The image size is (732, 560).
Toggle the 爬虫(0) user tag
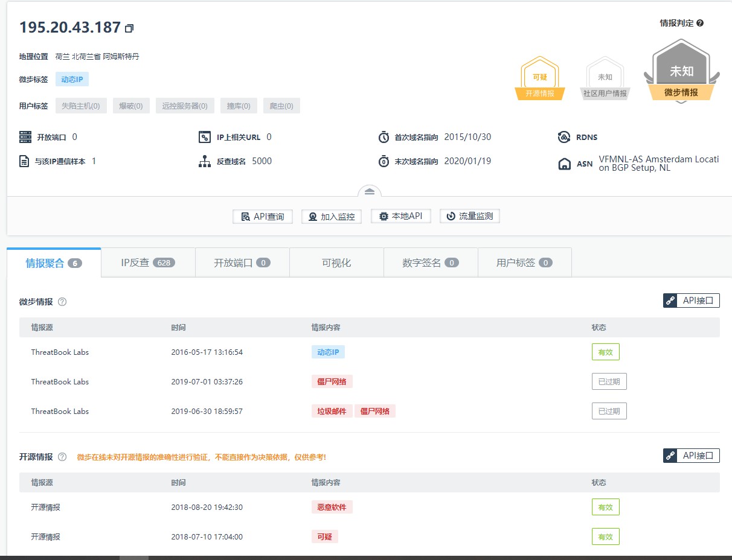281,106
